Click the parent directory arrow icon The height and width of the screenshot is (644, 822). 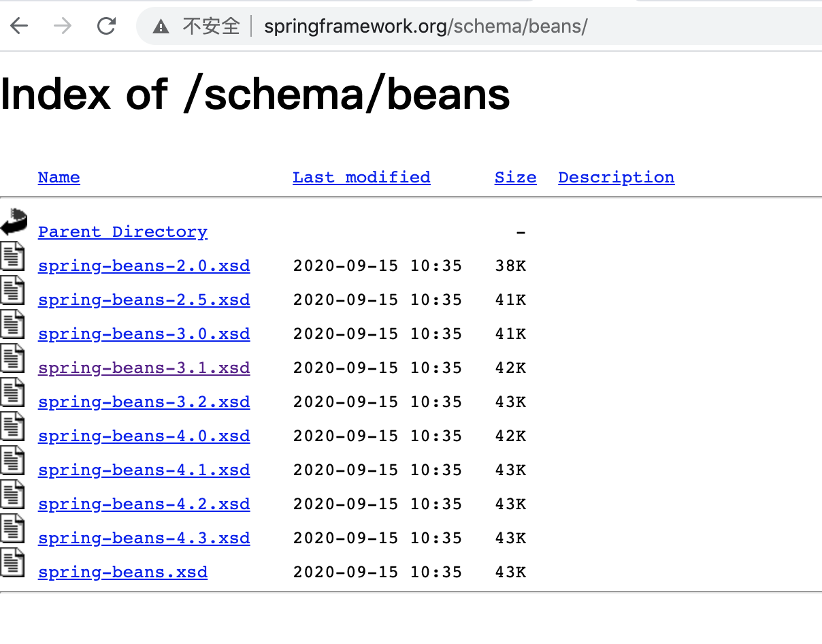pos(12,222)
